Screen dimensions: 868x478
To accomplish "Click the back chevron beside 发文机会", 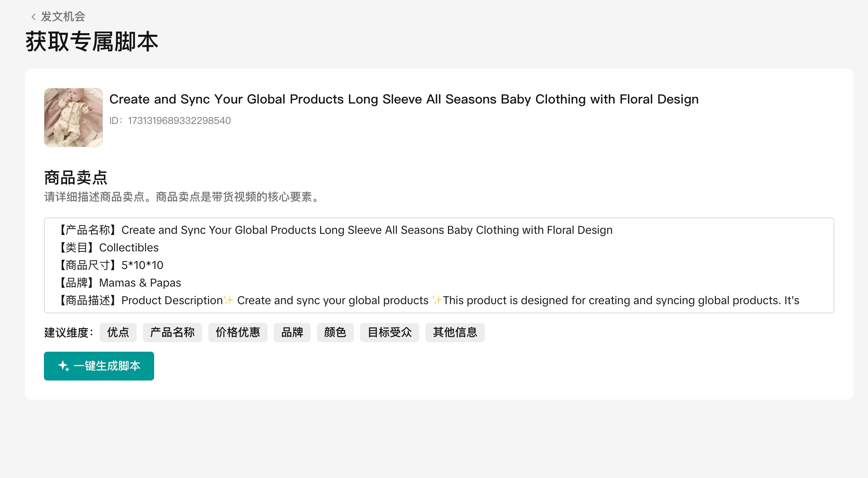I will 34,17.
